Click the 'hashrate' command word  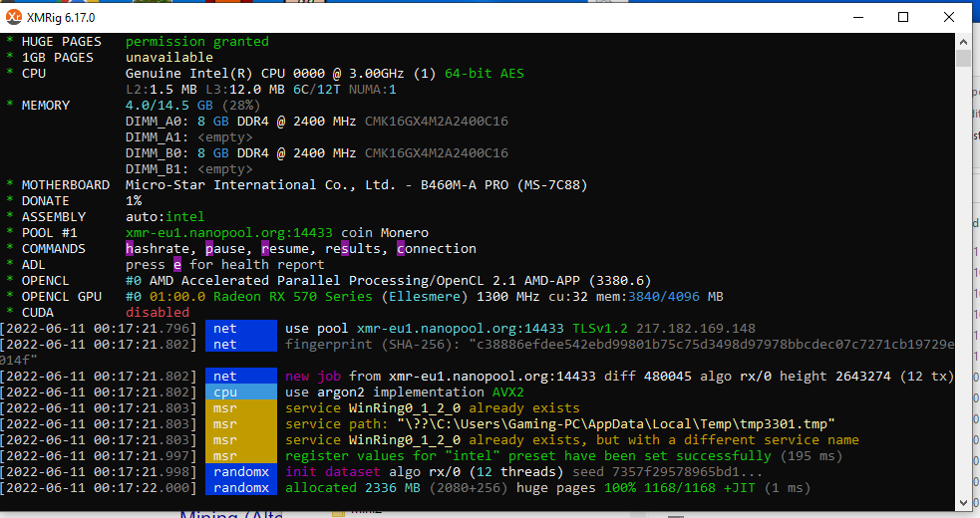tap(157, 249)
